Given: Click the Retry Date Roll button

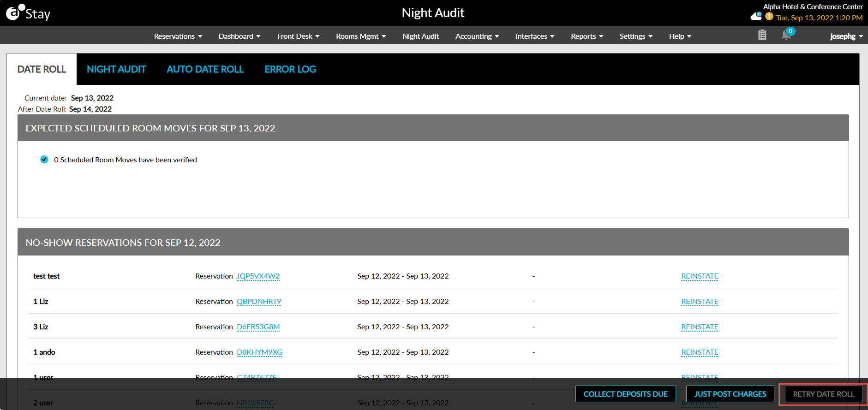Looking at the screenshot, I should click(824, 394).
